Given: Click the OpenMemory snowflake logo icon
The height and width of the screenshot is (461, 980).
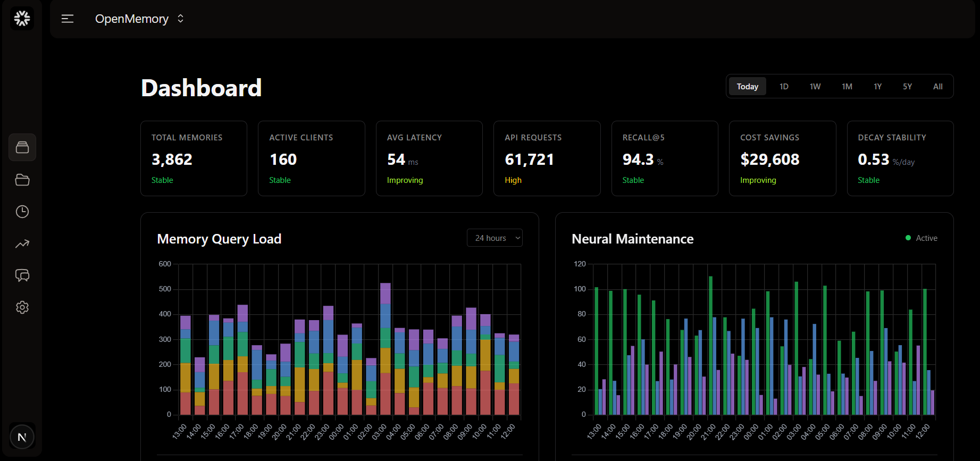Looking at the screenshot, I should 22,19.
